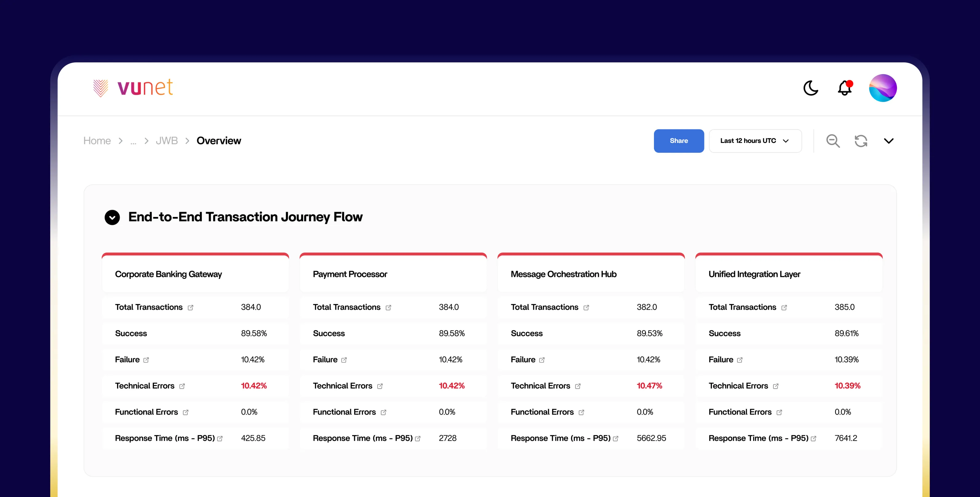Click Unified Integration Layer Technical Errors value 10.39%

pyautogui.click(x=847, y=386)
